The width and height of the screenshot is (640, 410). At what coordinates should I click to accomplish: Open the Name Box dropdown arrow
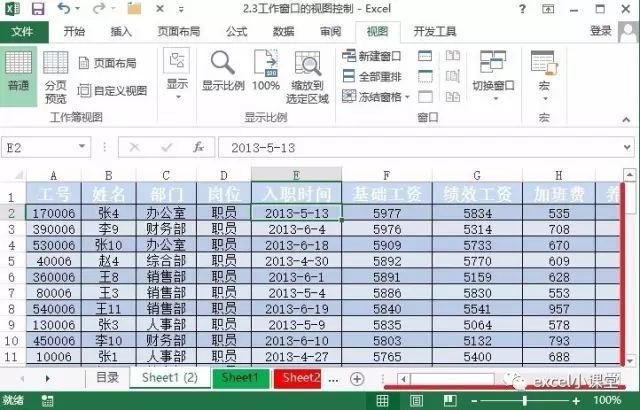pos(82,146)
